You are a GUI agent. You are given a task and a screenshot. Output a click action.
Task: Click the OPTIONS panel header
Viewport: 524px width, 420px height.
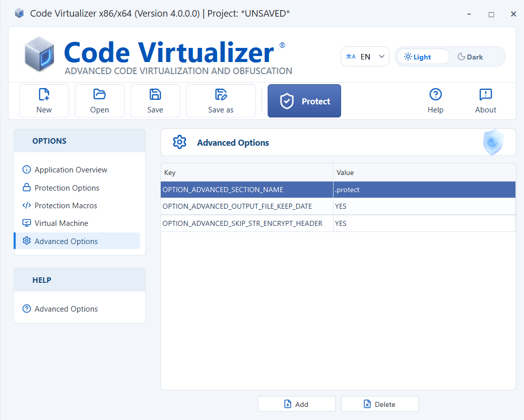click(x=80, y=141)
